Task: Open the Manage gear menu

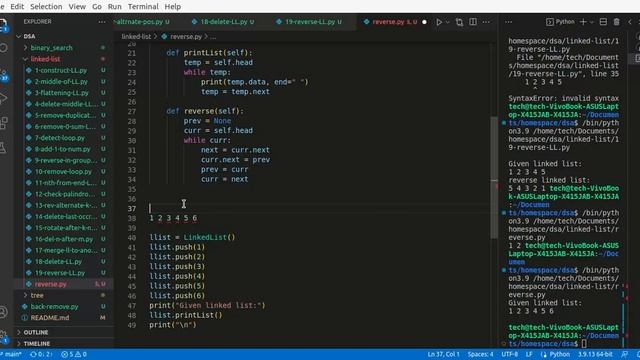Action: [x=3, y=336]
